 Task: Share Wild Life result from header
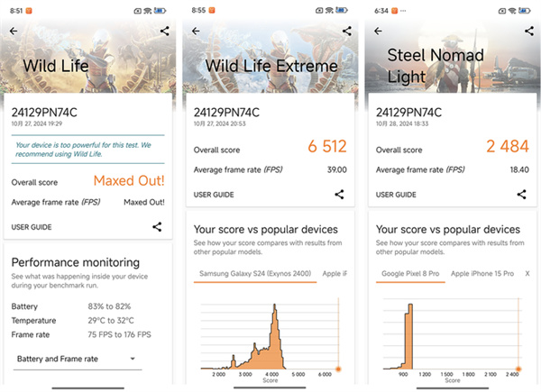164,31
